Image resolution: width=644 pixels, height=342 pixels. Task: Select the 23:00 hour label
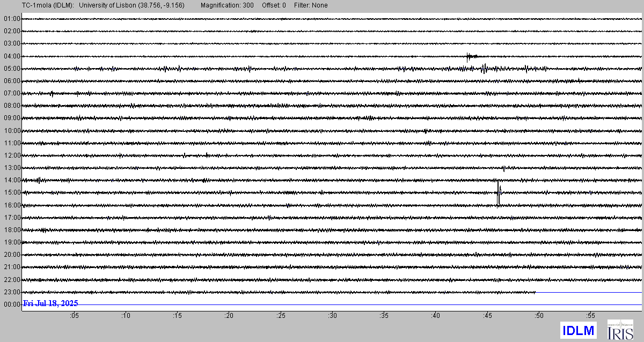coord(12,292)
